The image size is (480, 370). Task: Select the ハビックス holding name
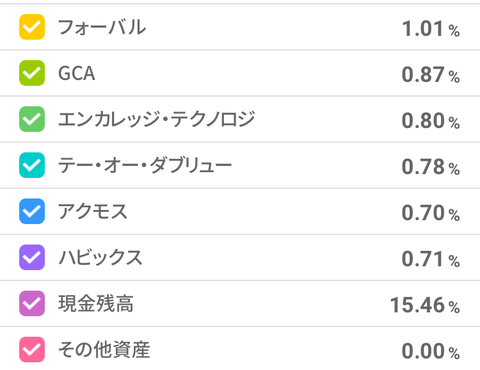tap(100, 257)
